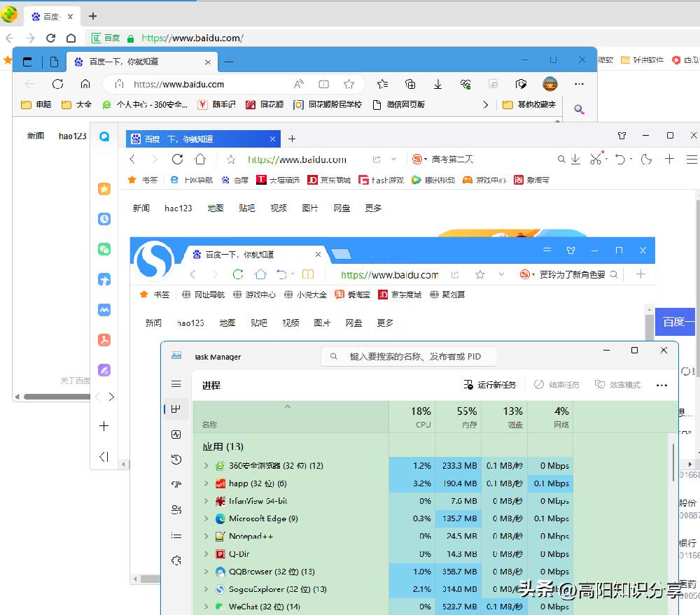700x615 pixels.
Task: Click 网盘 link in Sogou browser page
Action: [x=353, y=323]
